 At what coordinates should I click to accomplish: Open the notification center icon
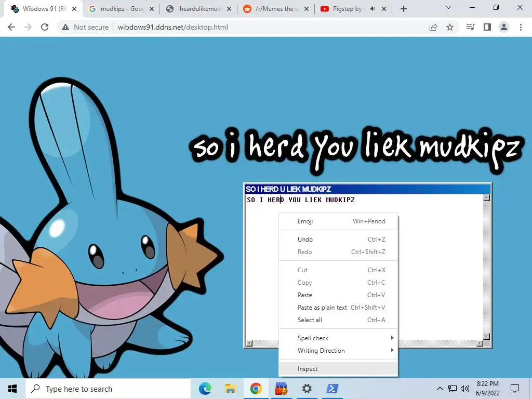point(515,389)
